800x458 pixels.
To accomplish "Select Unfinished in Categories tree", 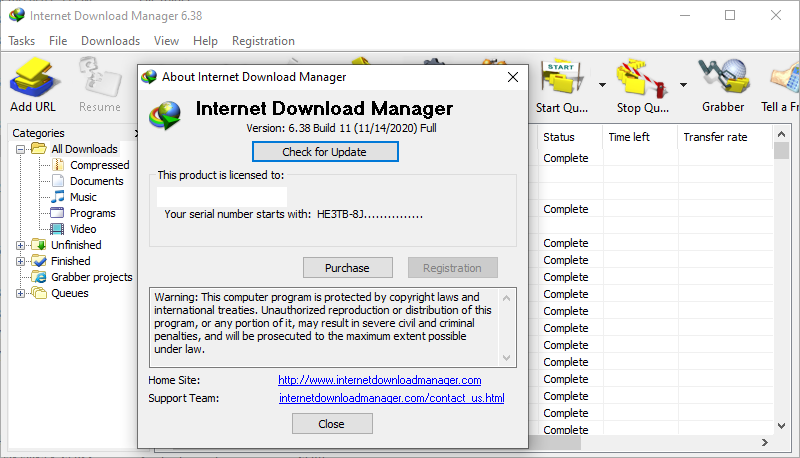I will coord(76,245).
